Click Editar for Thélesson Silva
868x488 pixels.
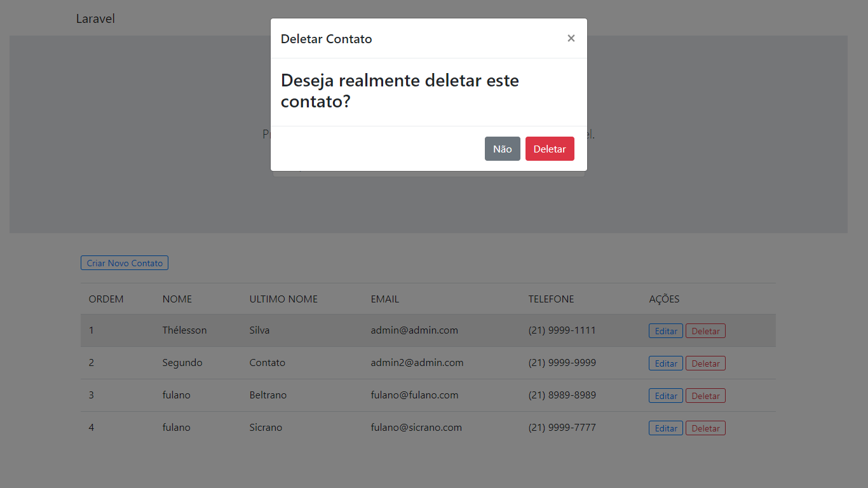point(666,331)
